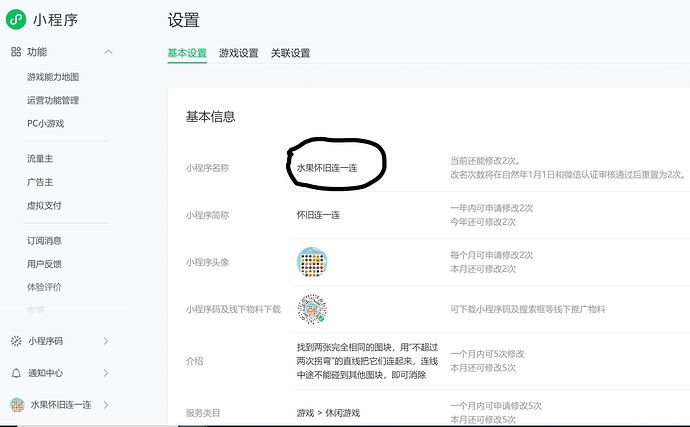Screen dimensions: 690x427
Task: Open 游戏能力地图 in the sidebar
Action: click(x=53, y=77)
